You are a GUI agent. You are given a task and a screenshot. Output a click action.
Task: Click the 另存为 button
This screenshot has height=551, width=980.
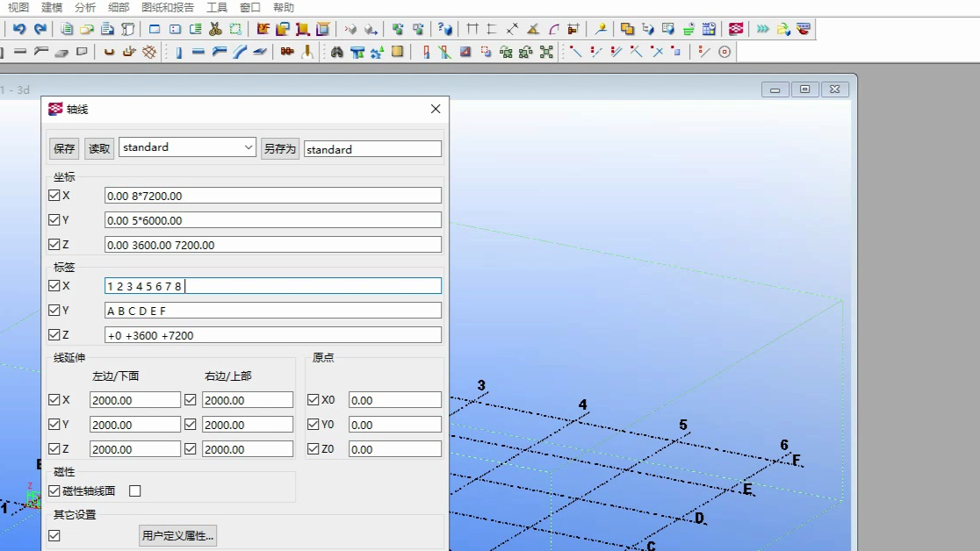279,149
